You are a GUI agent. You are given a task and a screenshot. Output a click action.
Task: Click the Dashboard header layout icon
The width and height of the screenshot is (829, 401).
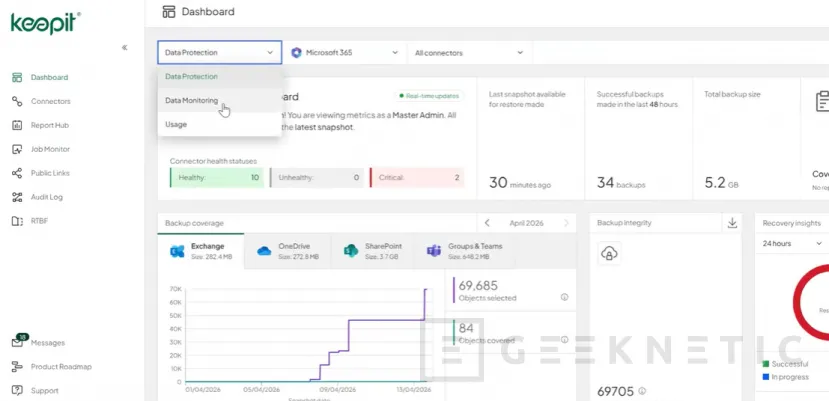pyautogui.click(x=169, y=12)
